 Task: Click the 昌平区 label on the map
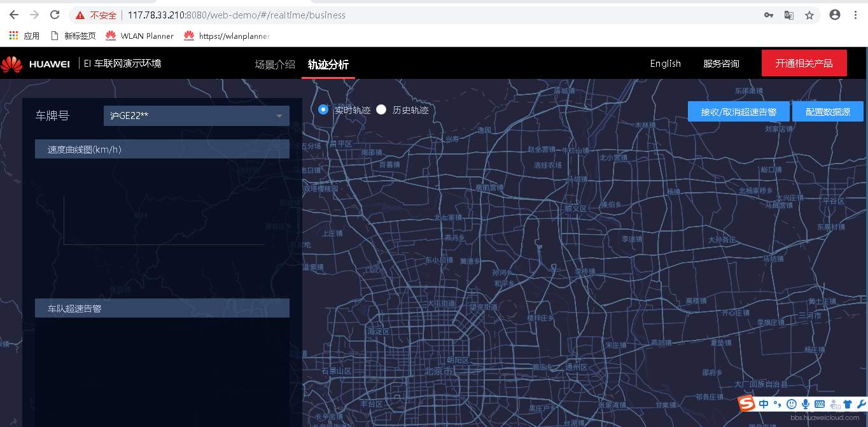click(x=341, y=144)
